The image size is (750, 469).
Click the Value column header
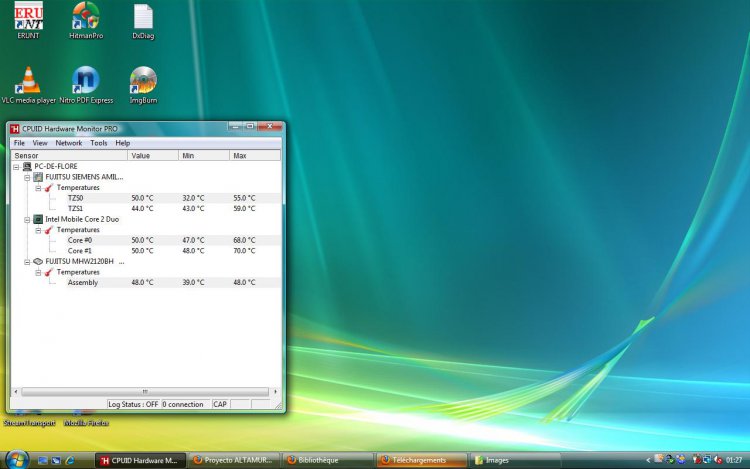pos(153,155)
